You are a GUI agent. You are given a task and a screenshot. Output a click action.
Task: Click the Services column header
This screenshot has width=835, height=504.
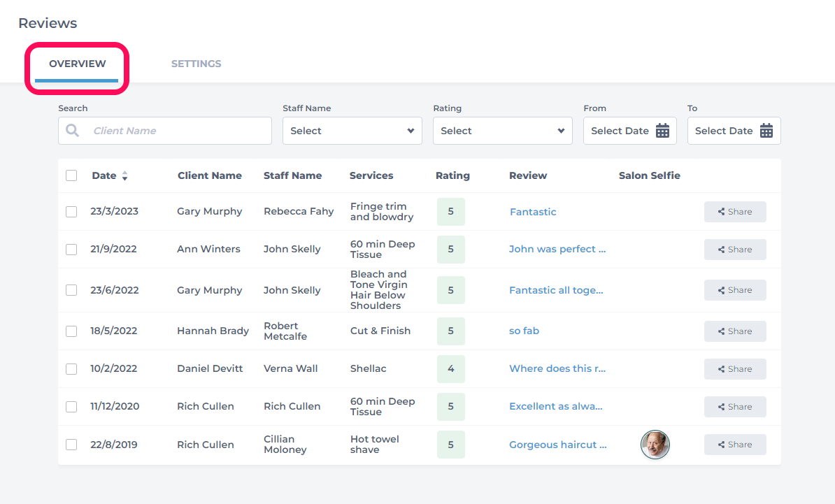coord(371,175)
